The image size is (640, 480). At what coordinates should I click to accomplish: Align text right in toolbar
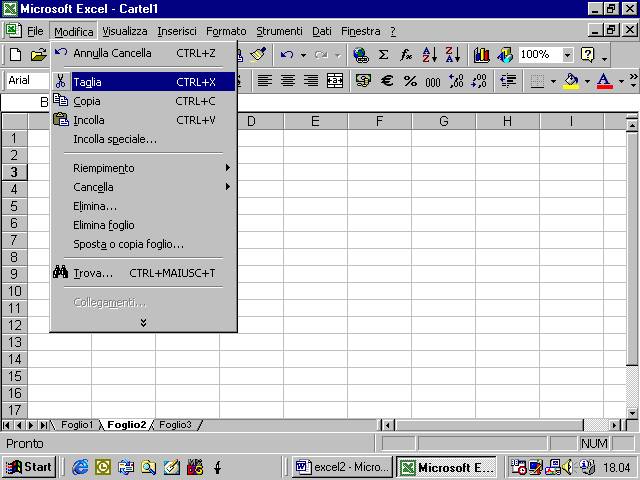click(x=311, y=80)
